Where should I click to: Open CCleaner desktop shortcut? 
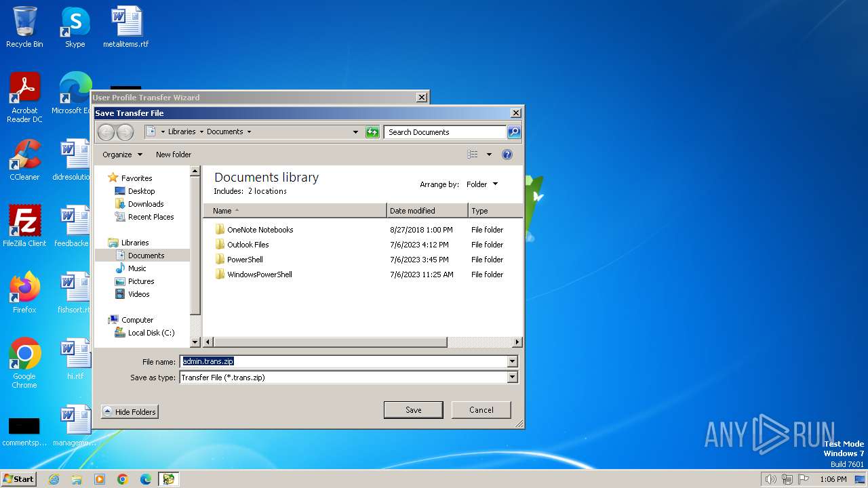[x=24, y=160]
